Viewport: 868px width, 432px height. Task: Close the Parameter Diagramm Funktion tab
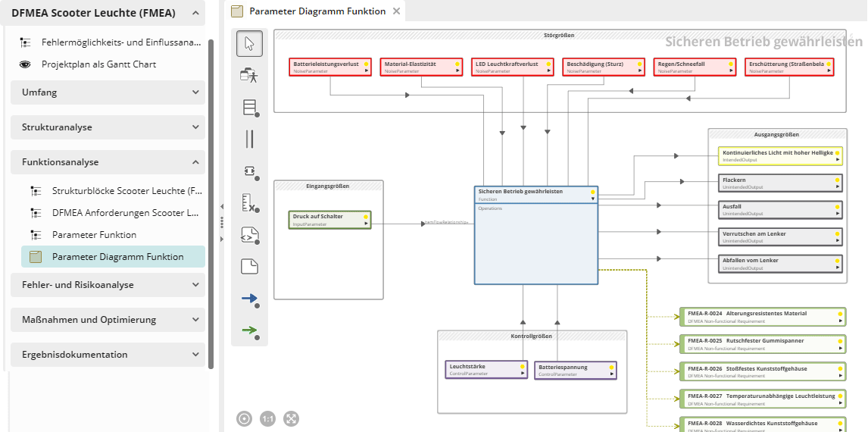[396, 11]
